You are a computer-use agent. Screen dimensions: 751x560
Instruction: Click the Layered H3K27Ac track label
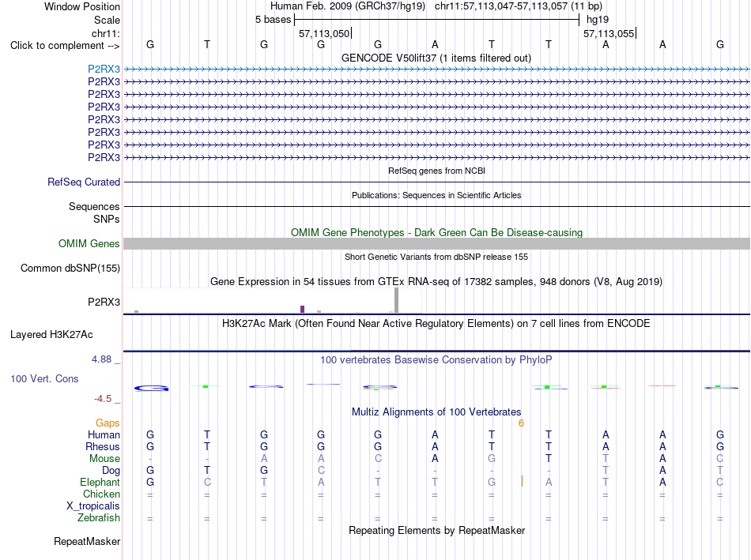(51, 335)
